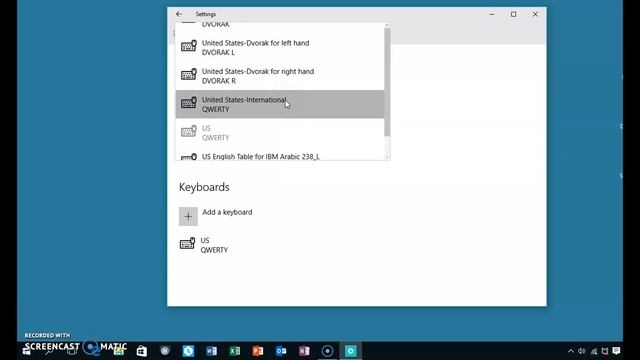This screenshot has width=640, height=360.
Task: Open the Action Center notifications icon
Action: (616, 351)
